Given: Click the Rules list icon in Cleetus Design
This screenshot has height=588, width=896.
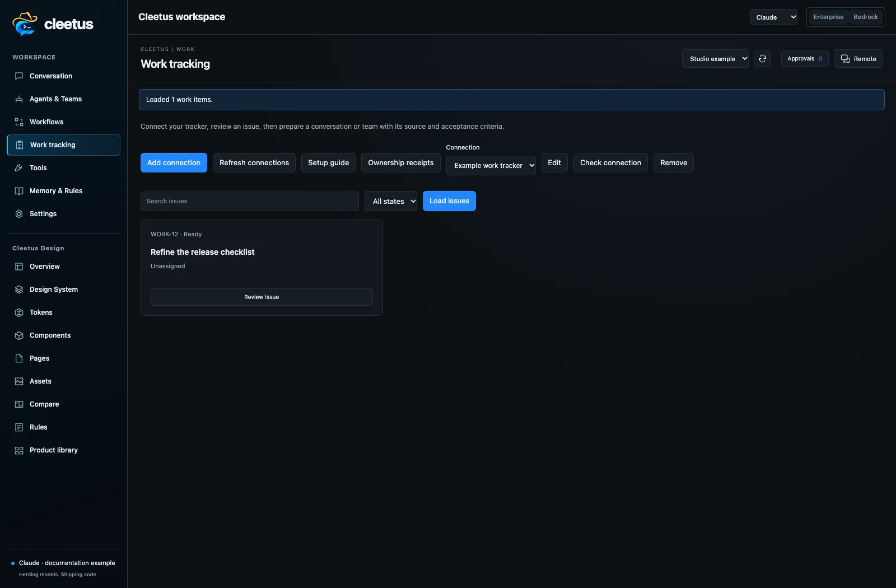Looking at the screenshot, I should (19, 427).
